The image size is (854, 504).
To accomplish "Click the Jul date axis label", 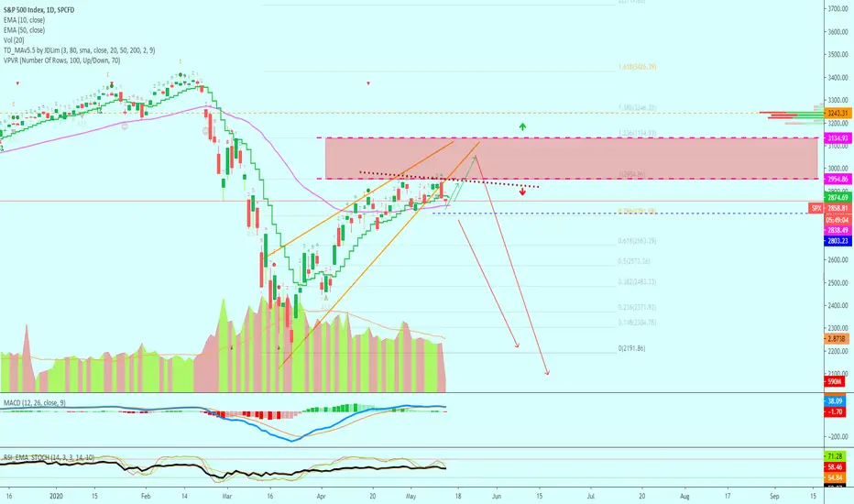I will pos(590,497).
